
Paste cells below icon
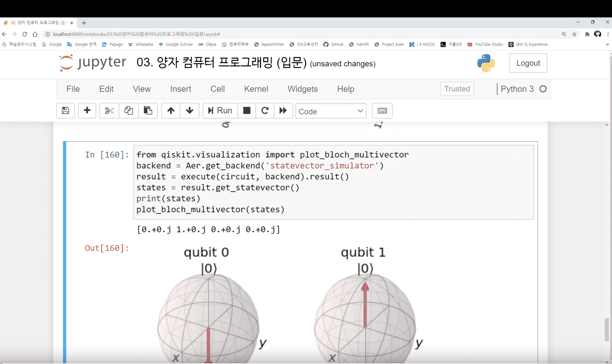148,111
